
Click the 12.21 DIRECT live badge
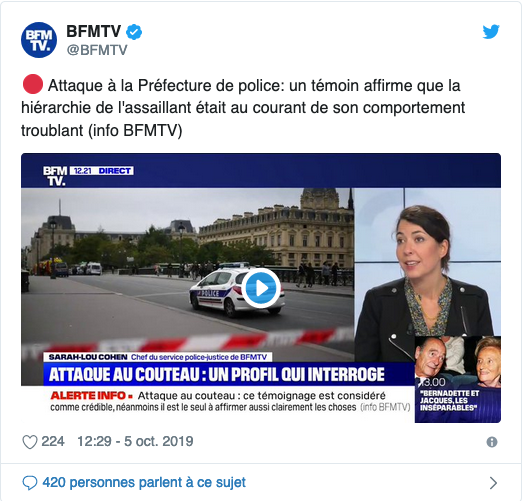pyautogui.click(x=102, y=171)
